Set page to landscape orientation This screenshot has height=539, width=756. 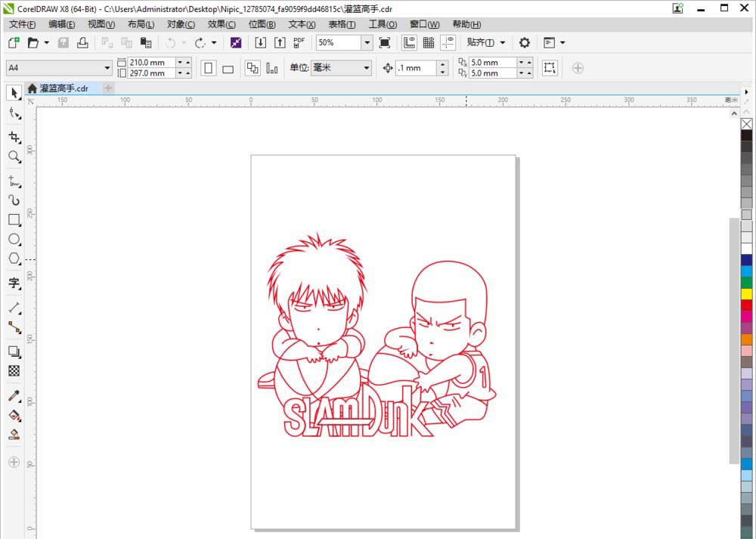pyautogui.click(x=228, y=68)
